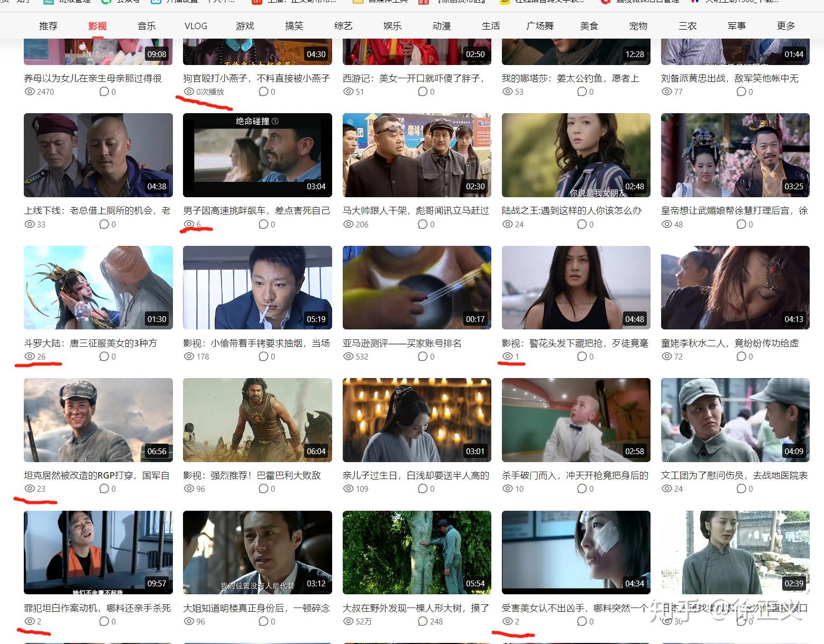The image size is (824, 644).
Task: Open the VLOG tab
Action: coord(196,26)
